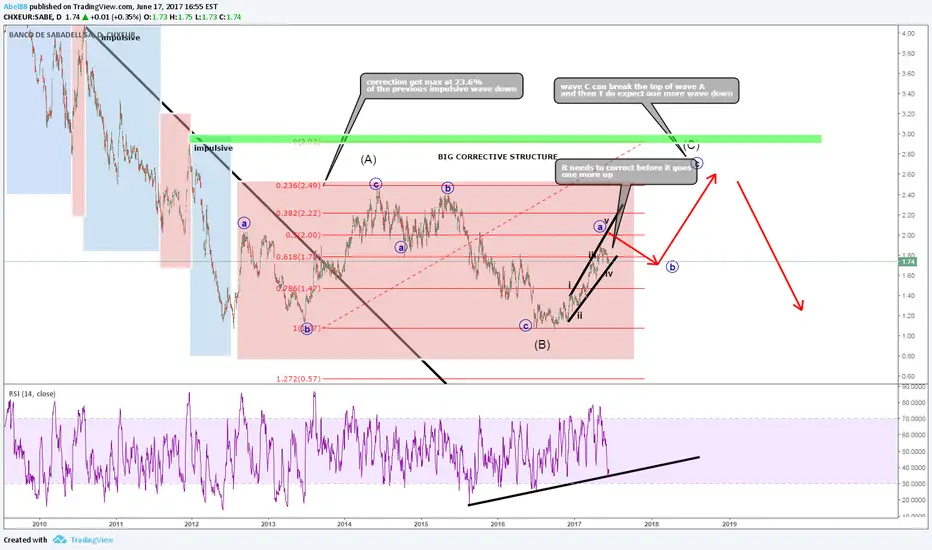Click the 2019 time axis label
Screen dimensions: 932x550
(729, 524)
